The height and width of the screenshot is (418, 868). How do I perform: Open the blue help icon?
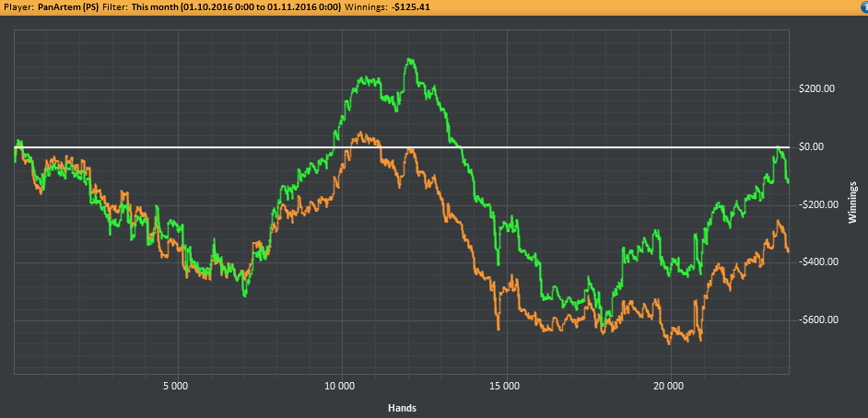point(863,6)
